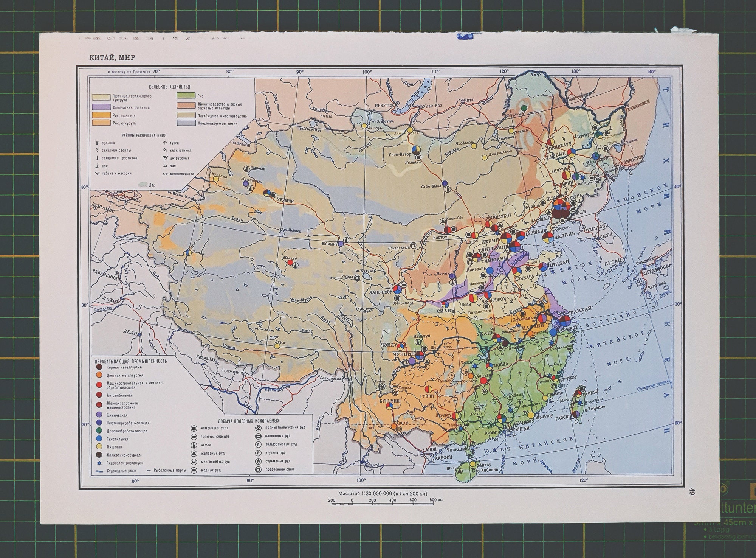
Task: Select the manganese ore legend symbol
Action: 194,462
